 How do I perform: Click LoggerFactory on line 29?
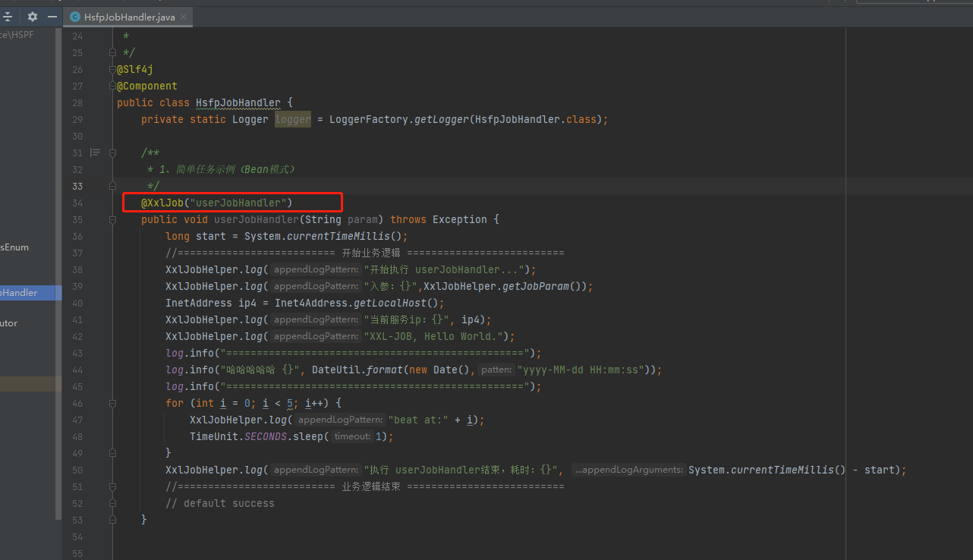point(369,119)
